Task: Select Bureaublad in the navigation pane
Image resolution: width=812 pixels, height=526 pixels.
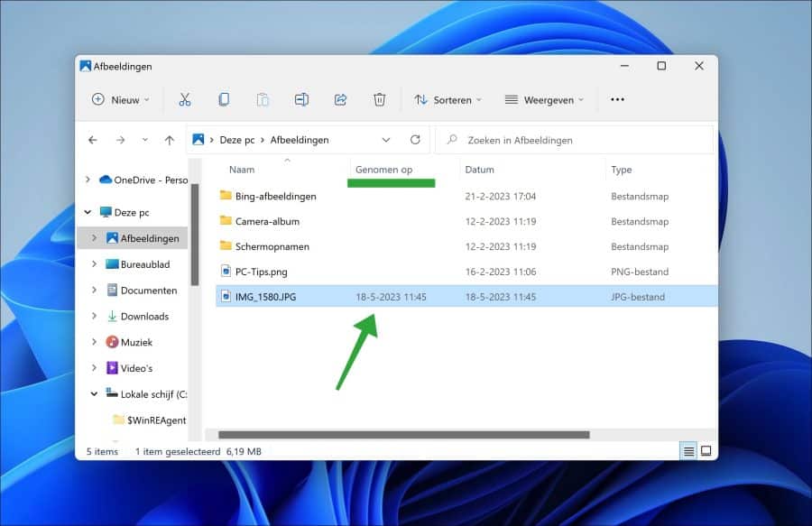Action: [x=145, y=264]
